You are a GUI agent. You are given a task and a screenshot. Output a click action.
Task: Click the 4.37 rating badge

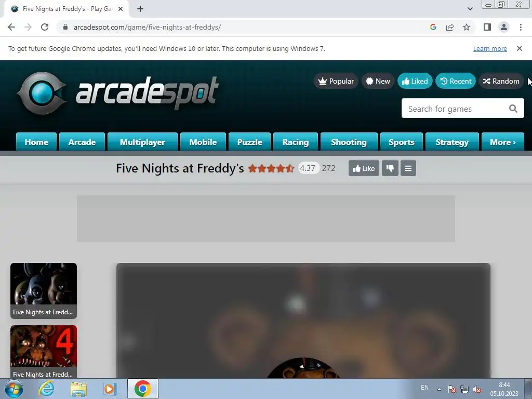[x=309, y=168]
